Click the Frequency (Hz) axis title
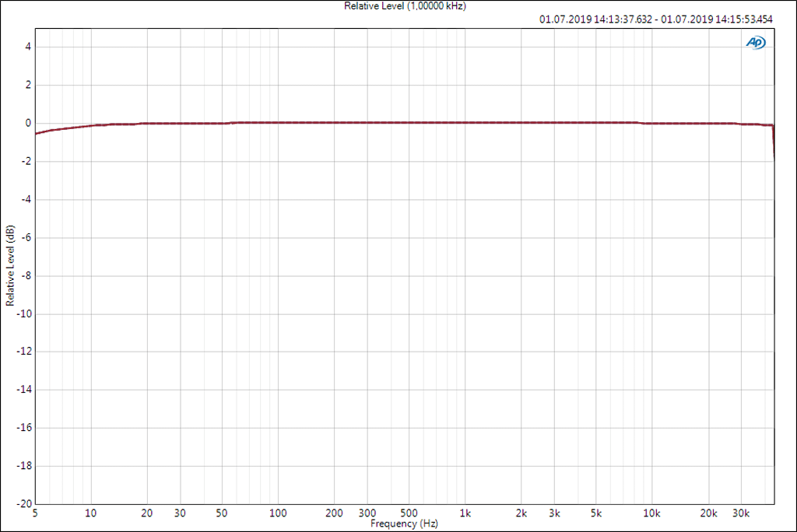The height and width of the screenshot is (532, 797). (x=404, y=524)
